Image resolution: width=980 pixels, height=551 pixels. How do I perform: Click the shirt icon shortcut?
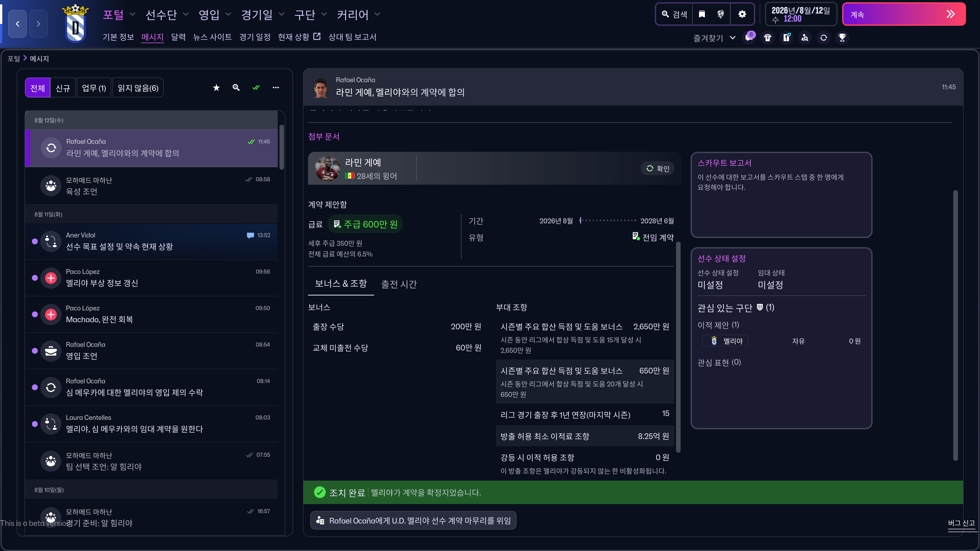pyautogui.click(x=767, y=38)
